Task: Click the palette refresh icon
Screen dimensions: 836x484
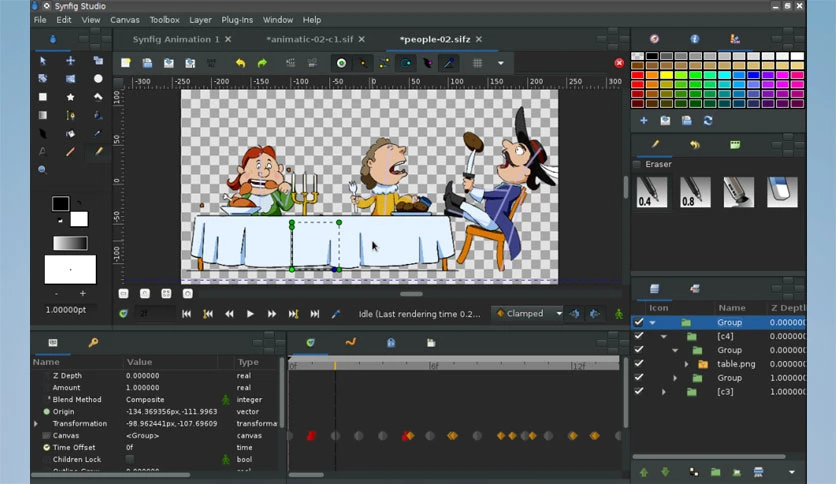Action: pos(708,121)
